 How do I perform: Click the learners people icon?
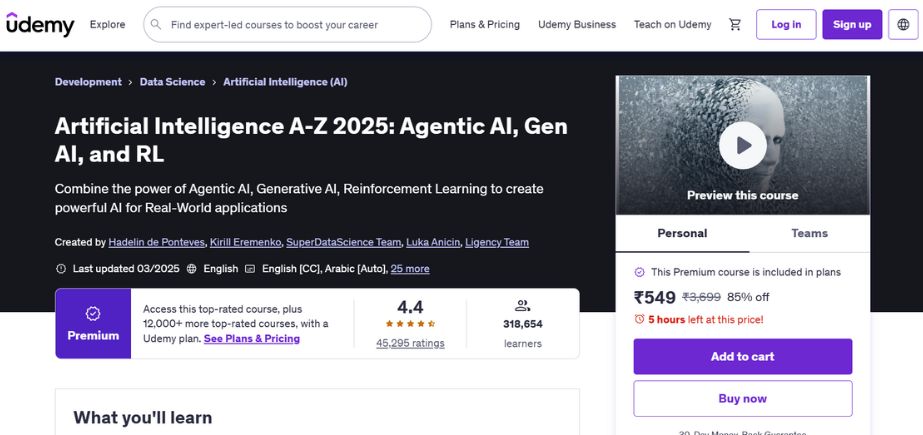click(522, 306)
